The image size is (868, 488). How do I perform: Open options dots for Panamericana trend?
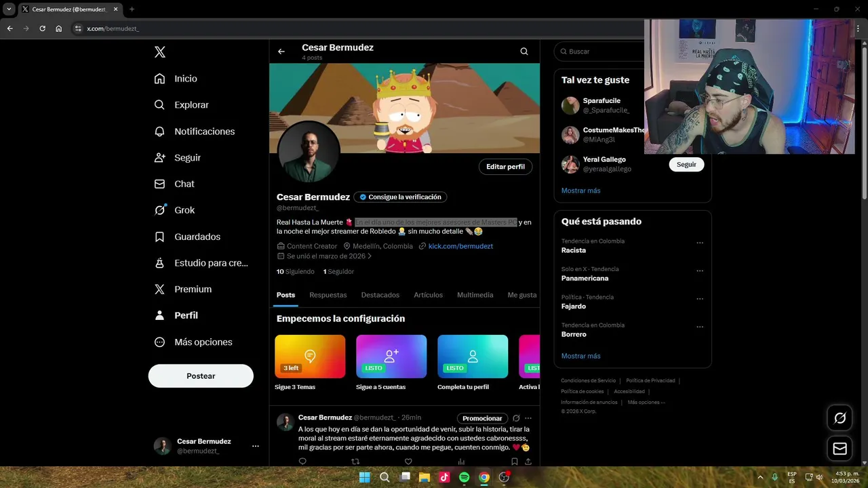point(700,270)
